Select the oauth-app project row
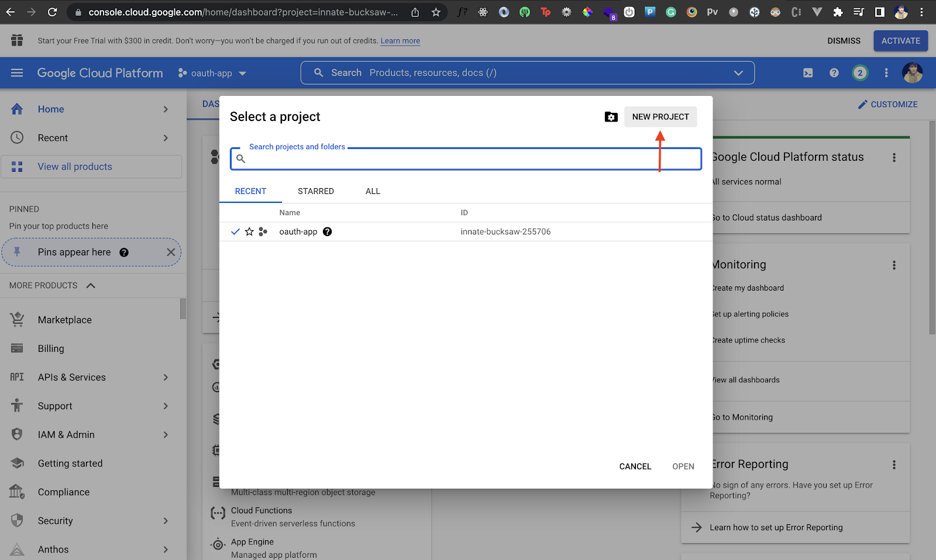 point(466,231)
